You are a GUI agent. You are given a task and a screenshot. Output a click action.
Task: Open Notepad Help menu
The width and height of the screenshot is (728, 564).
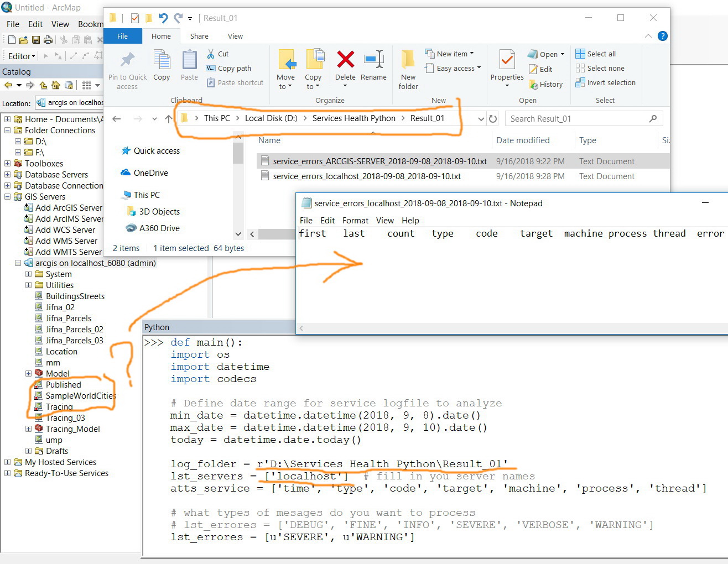tap(410, 220)
